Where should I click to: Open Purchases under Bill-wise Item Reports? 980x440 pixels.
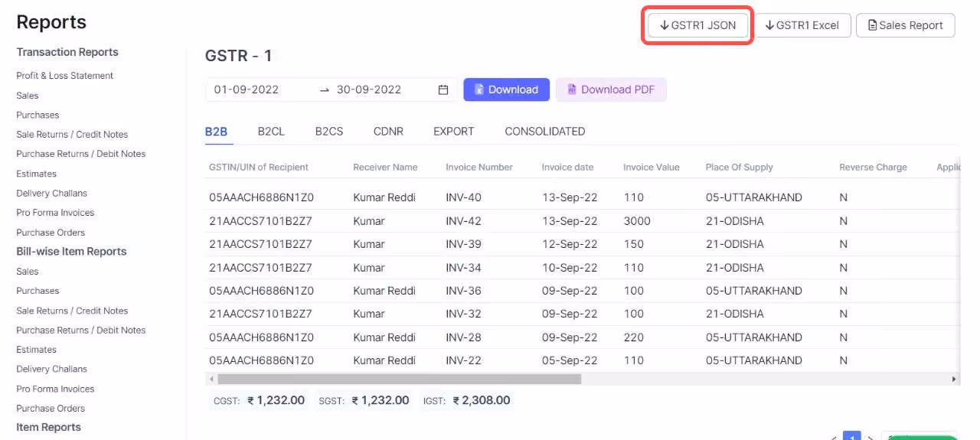tap(38, 291)
